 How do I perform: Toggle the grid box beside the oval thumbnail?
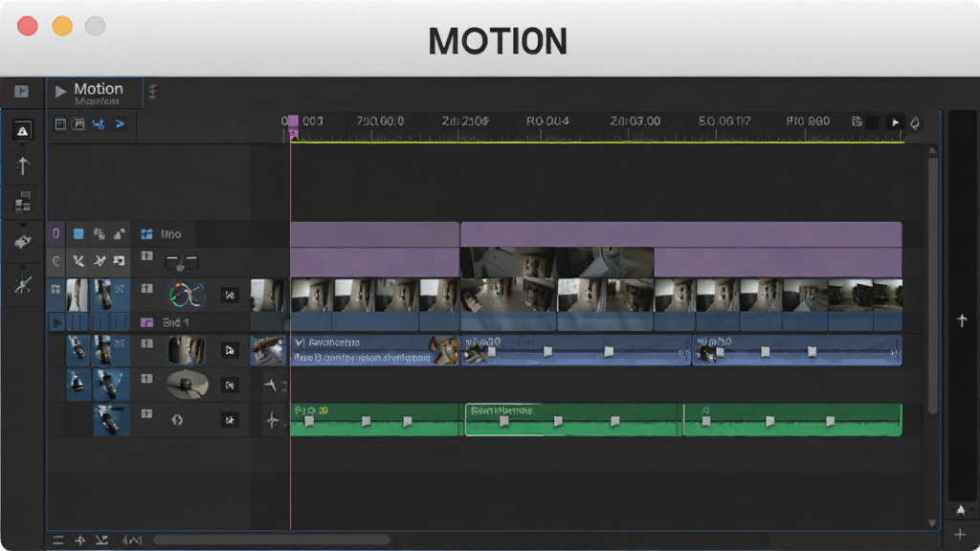click(x=146, y=379)
